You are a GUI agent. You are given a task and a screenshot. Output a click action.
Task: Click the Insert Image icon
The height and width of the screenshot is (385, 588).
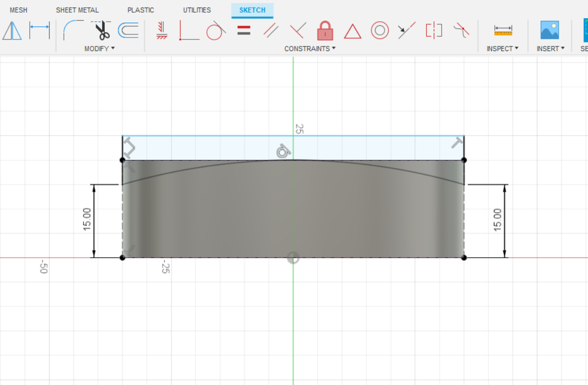pos(550,30)
